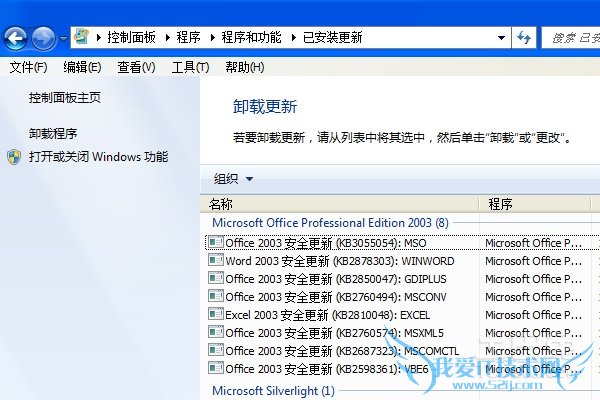
Task: Focus the search installed updates box
Action: pos(571,38)
